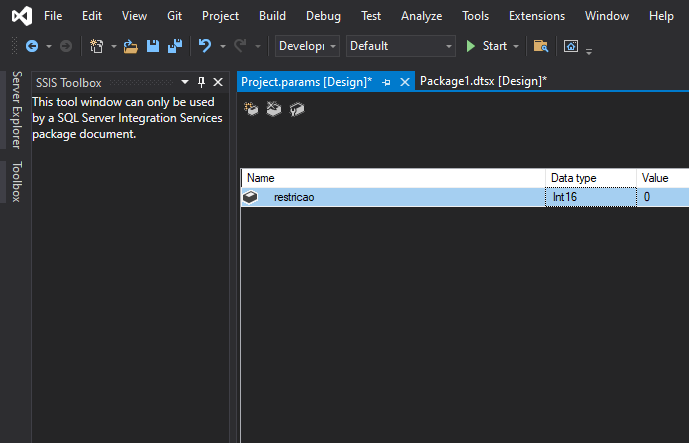Click the Find in Files icon

point(540,46)
